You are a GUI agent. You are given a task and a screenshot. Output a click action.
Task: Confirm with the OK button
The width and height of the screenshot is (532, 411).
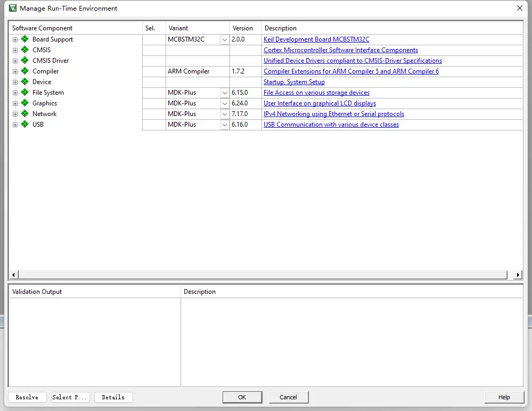click(242, 397)
